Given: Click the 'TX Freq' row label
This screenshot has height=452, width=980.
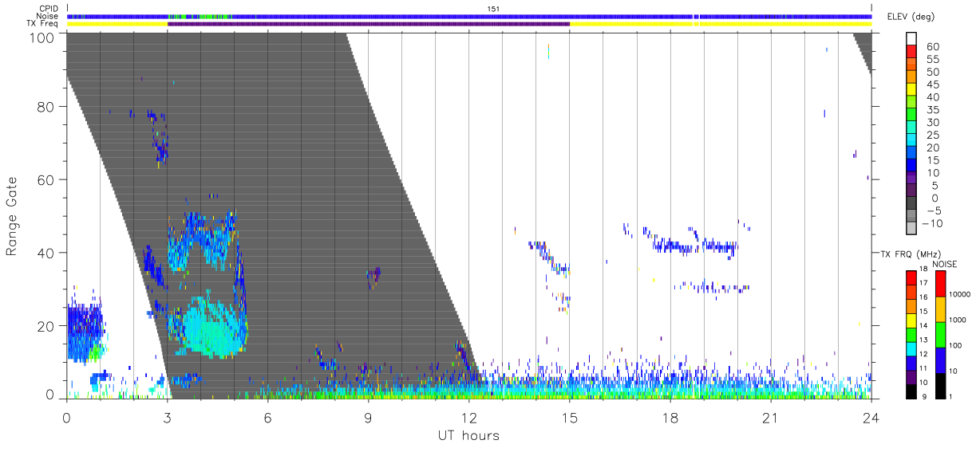Looking at the screenshot, I should [x=43, y=24].
